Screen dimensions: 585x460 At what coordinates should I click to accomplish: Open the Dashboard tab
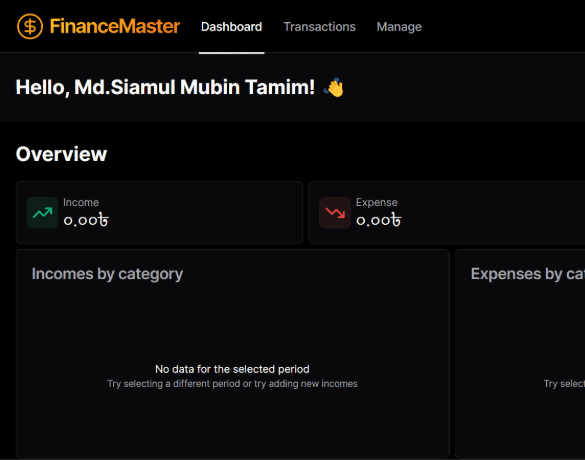point(231,27)
